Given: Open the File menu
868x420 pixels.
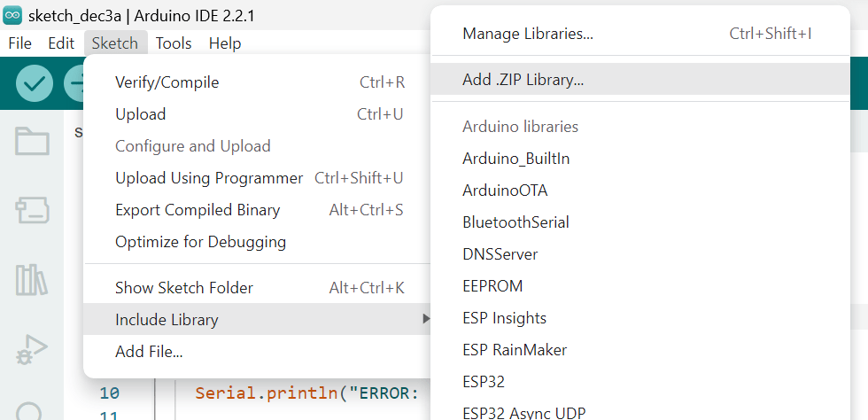Looking at the screenshot, I should pyautogui.click(x=19, y=43).
